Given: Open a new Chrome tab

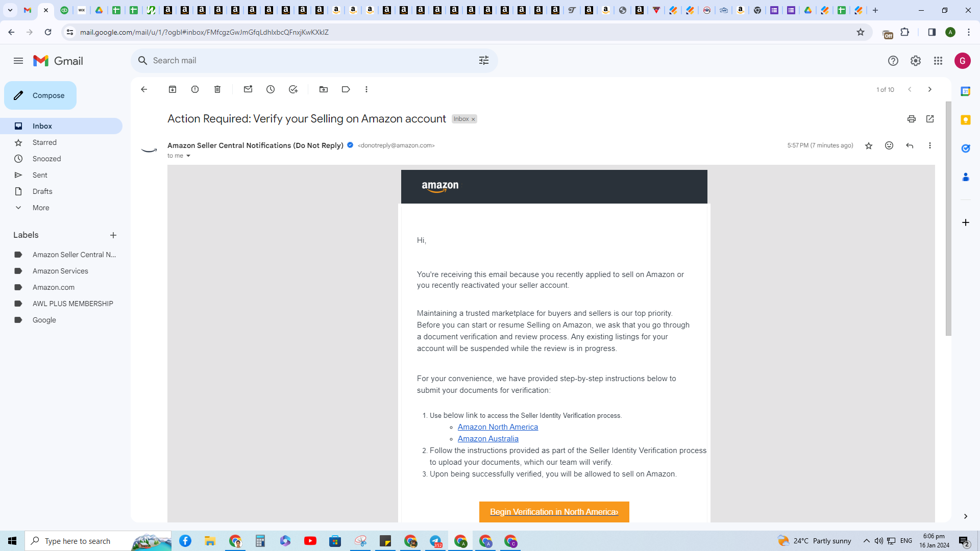Looking at the screenshot, I should point(875,10).
